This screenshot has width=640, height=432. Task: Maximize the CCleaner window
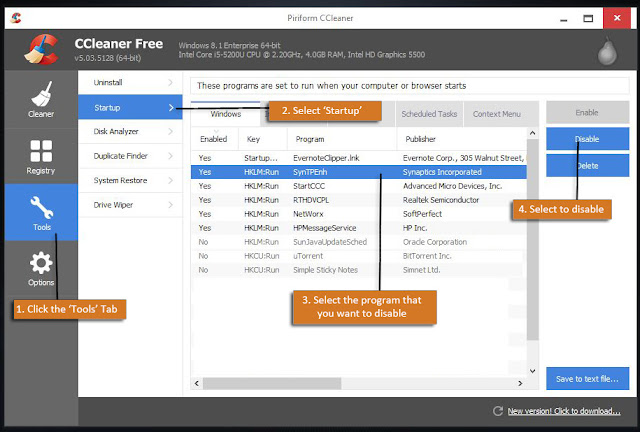(x=588, y=18)
